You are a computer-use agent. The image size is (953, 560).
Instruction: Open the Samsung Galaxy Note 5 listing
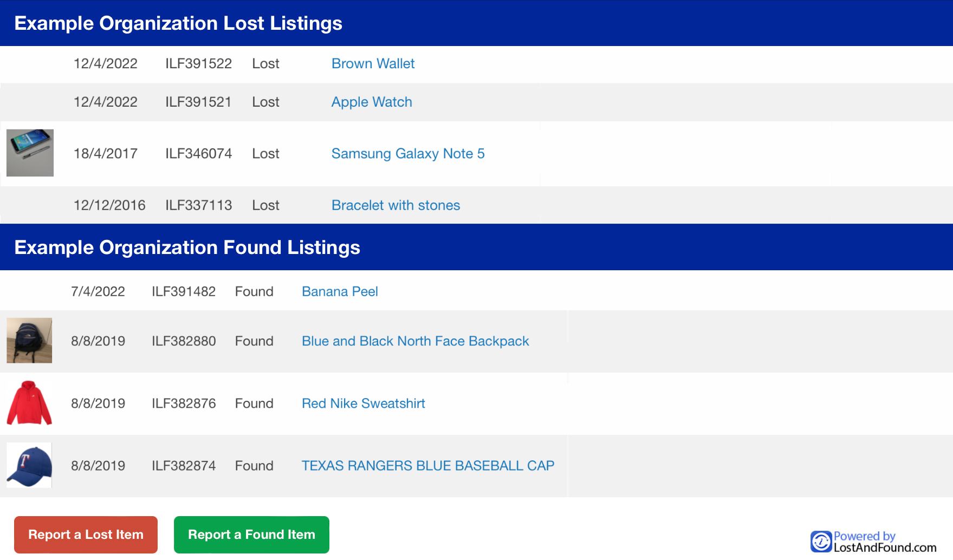pos(408,153)
